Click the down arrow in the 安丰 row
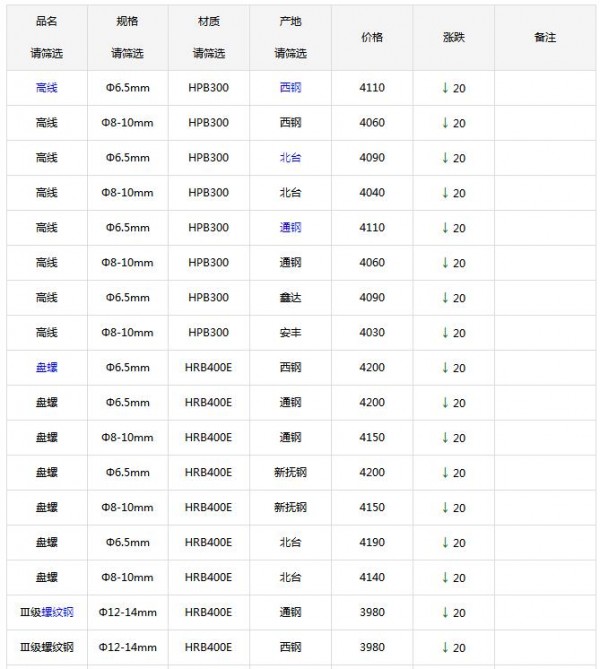Screen dimensions: 600x669 pyautogui.click(x=446, y=333)
